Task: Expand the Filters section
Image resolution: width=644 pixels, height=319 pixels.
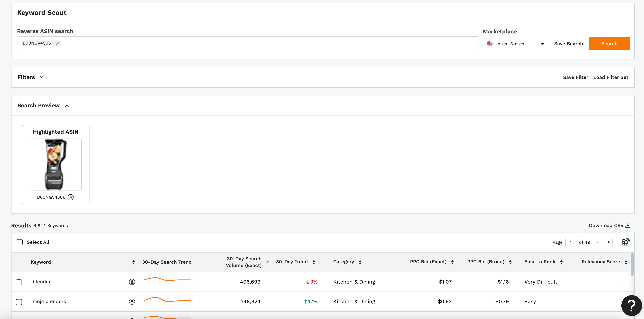Action: (x=31, y=77)
